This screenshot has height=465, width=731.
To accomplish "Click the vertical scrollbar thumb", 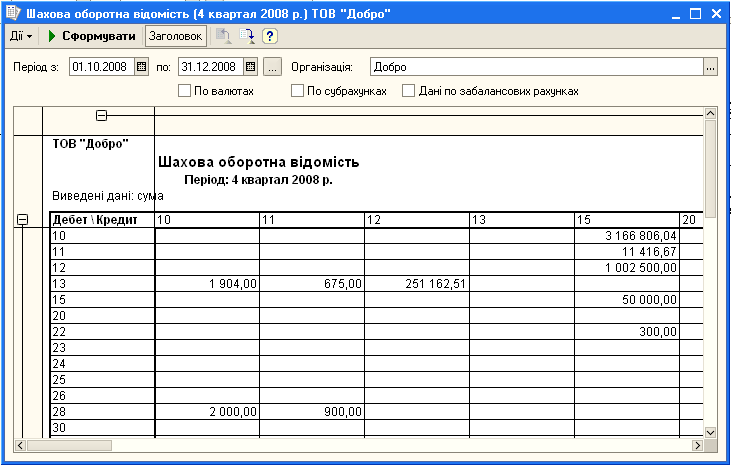I will coord(710,168).
